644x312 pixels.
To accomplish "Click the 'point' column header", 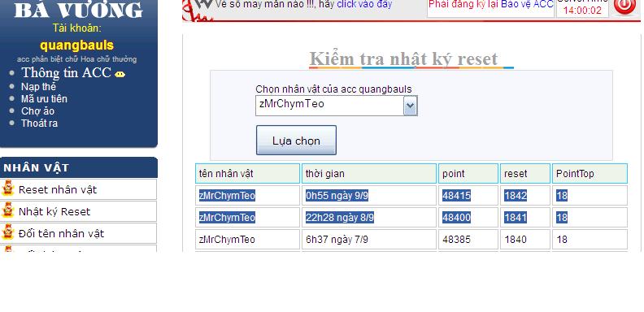I will tap(468, 174).
